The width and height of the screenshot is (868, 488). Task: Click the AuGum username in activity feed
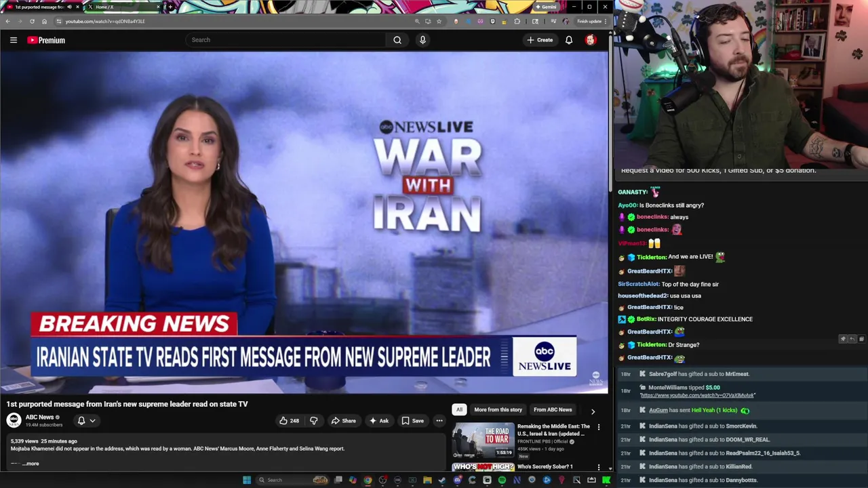[x=658, y=410]
